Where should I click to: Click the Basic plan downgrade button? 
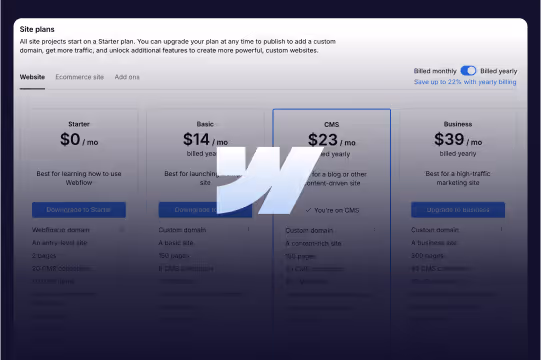pos(205,210)
